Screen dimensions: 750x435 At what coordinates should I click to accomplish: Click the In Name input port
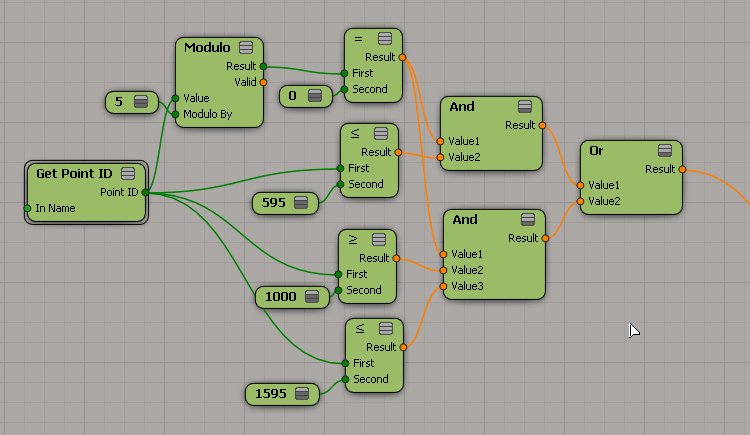(x=27, y=208)
